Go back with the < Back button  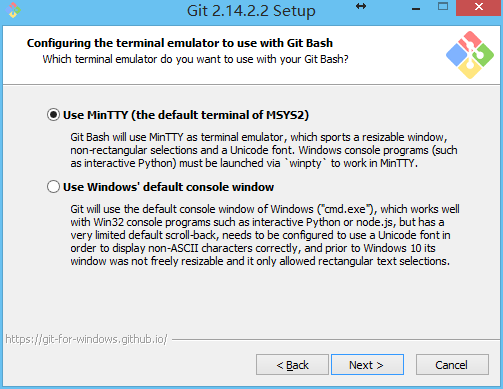coord(292,365)
